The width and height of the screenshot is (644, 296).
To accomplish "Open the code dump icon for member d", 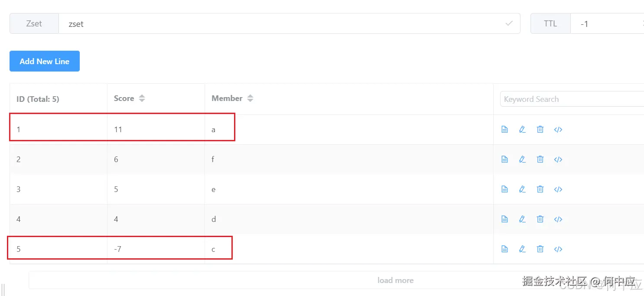I will tap(558, 219).
